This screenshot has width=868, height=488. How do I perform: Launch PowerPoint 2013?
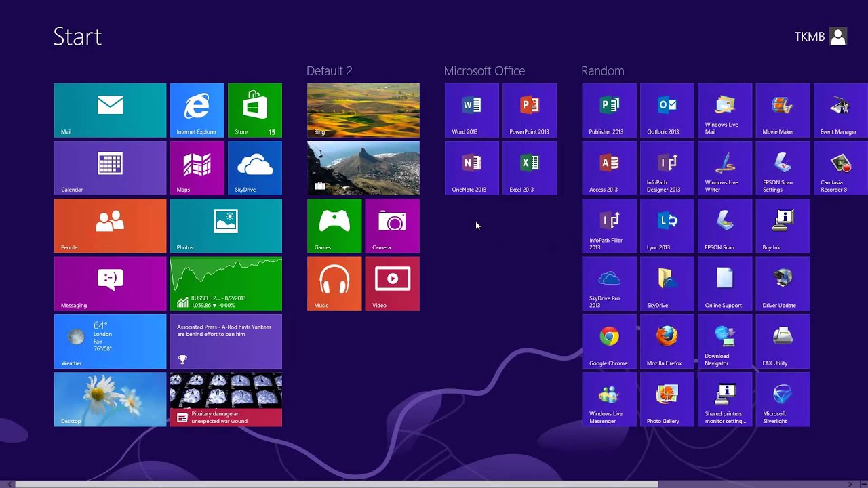click(x=530, y=110)
